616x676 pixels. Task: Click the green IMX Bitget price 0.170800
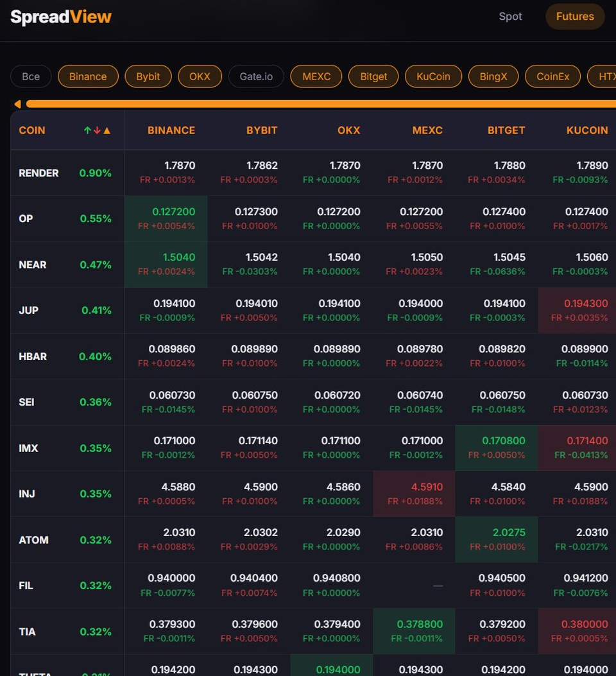point(504,440)
